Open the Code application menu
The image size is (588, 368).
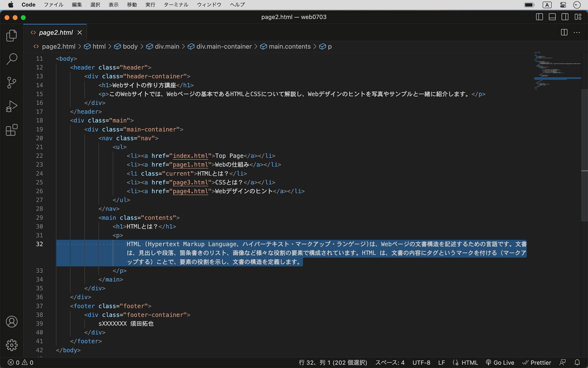click(28, 5)
